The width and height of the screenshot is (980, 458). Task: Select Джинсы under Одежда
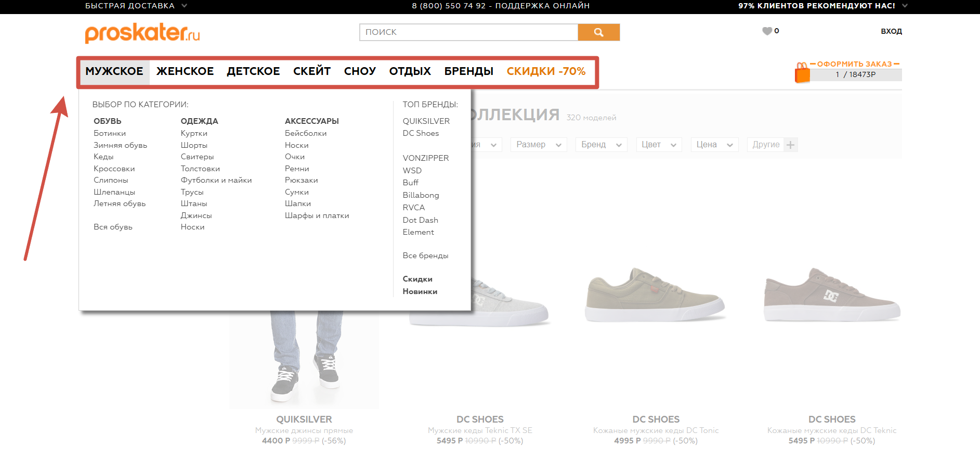(x=196, y=215)
